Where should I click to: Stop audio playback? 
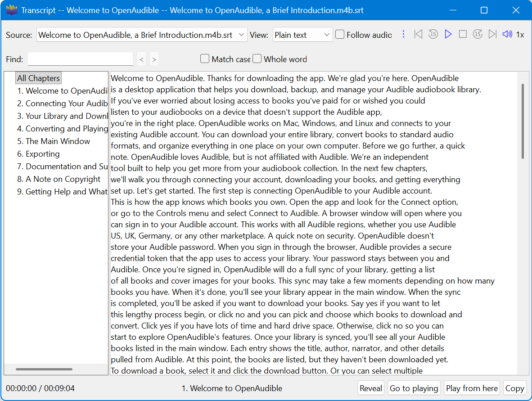pos(463,34)
